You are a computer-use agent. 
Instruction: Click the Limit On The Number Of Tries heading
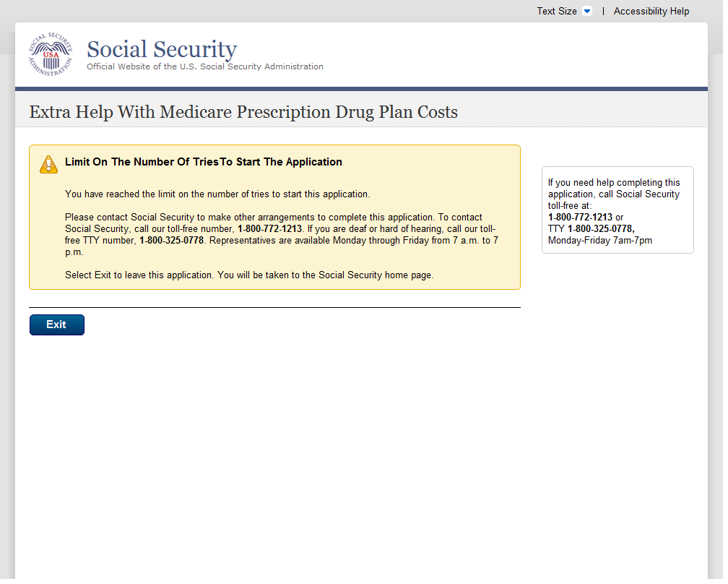[203, 162]
